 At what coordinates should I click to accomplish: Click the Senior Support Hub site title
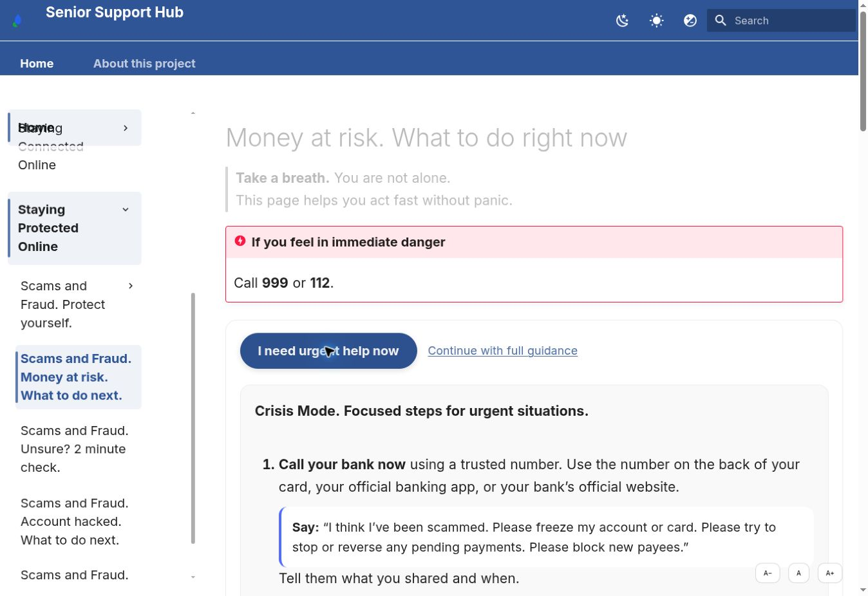tap(115, 12)
